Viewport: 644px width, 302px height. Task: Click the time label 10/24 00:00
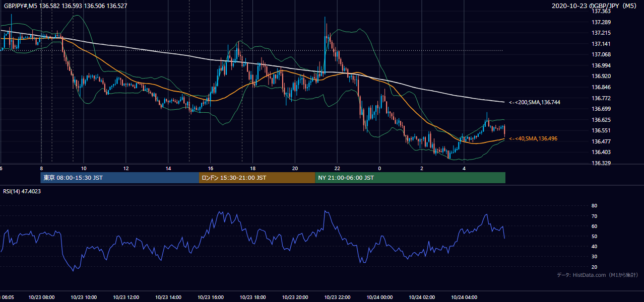[x=380, y=297]
